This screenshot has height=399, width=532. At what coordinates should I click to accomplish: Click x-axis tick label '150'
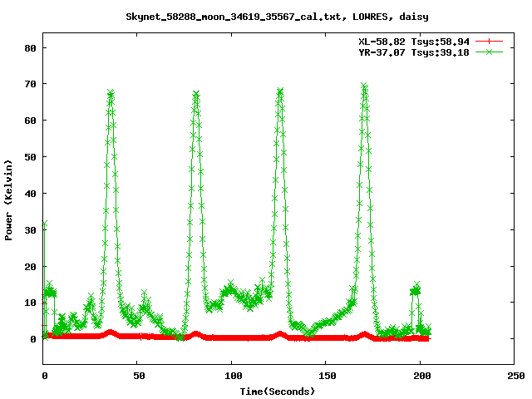pos(328,376)
